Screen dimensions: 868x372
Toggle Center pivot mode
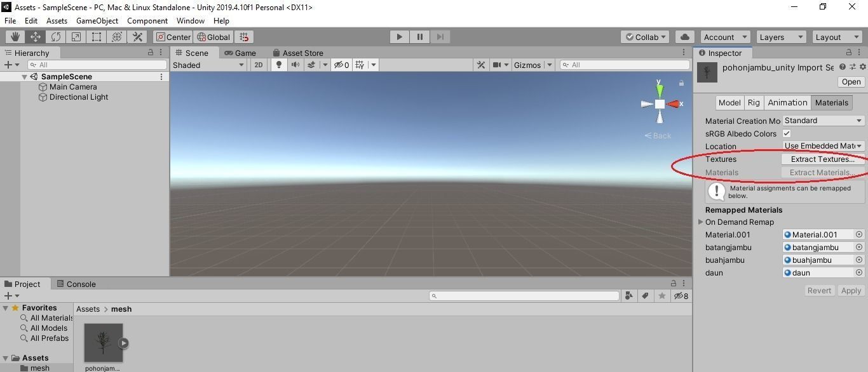(173, 37)
